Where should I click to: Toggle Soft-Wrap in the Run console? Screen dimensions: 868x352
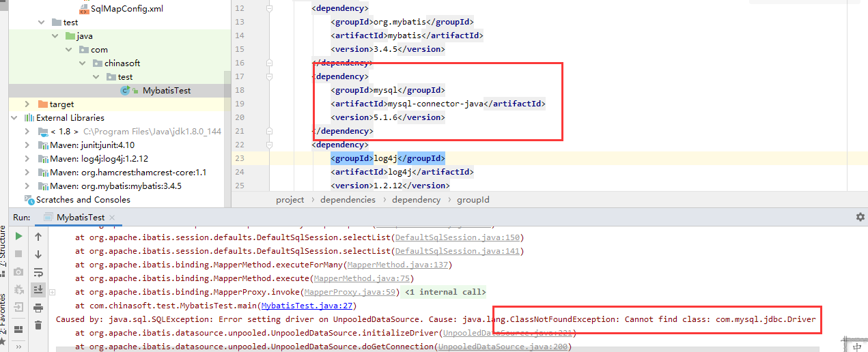click(38, 272)
